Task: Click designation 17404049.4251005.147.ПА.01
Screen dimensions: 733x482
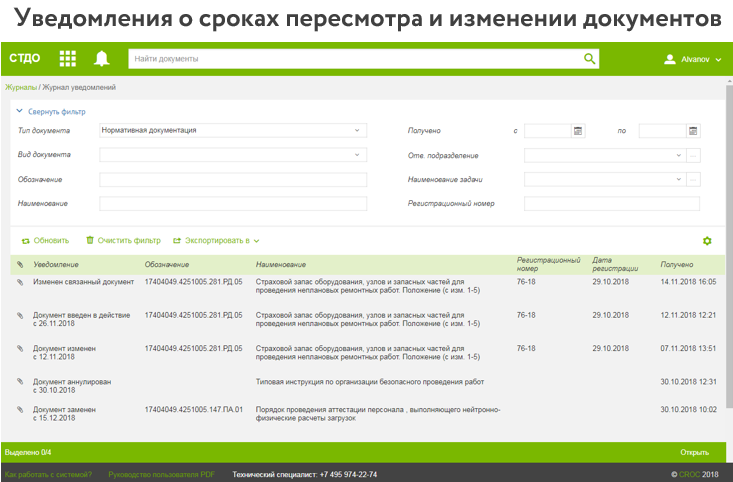Action: coord(194,410)
